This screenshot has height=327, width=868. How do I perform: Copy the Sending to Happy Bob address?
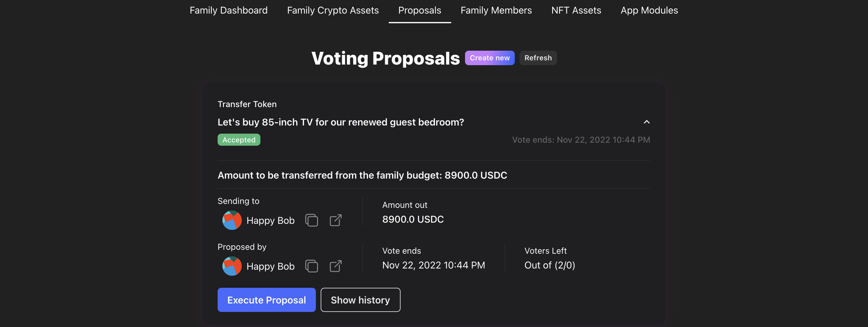311,220
